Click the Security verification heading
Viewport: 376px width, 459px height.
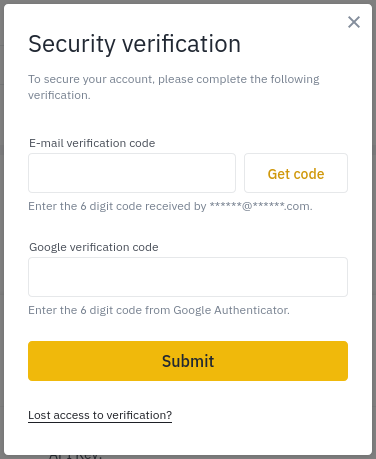click(x=134, y=44)
